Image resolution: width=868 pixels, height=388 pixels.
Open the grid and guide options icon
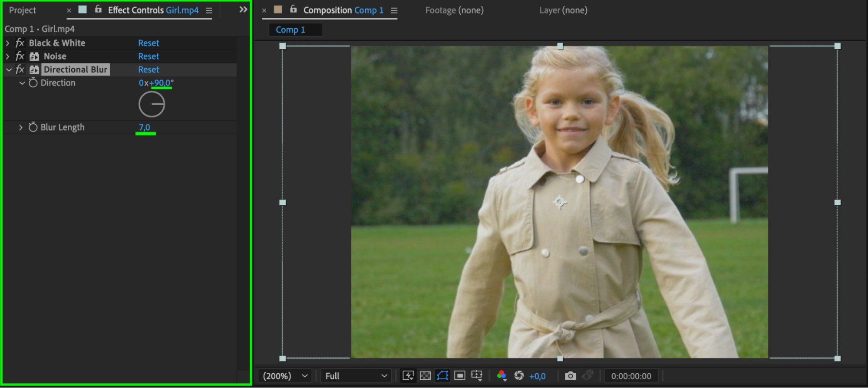pyautogui.click(x=477, y=376)
